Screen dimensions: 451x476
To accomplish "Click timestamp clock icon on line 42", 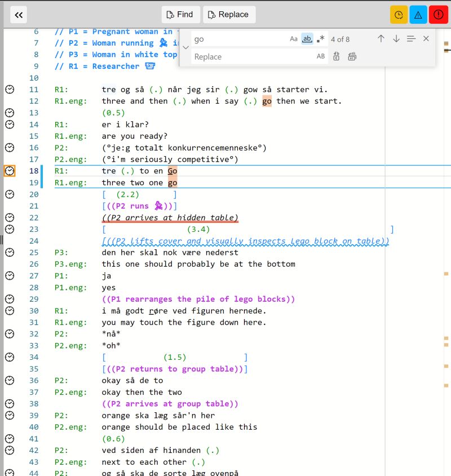I will pyautogui.click(x=10, y=450).
